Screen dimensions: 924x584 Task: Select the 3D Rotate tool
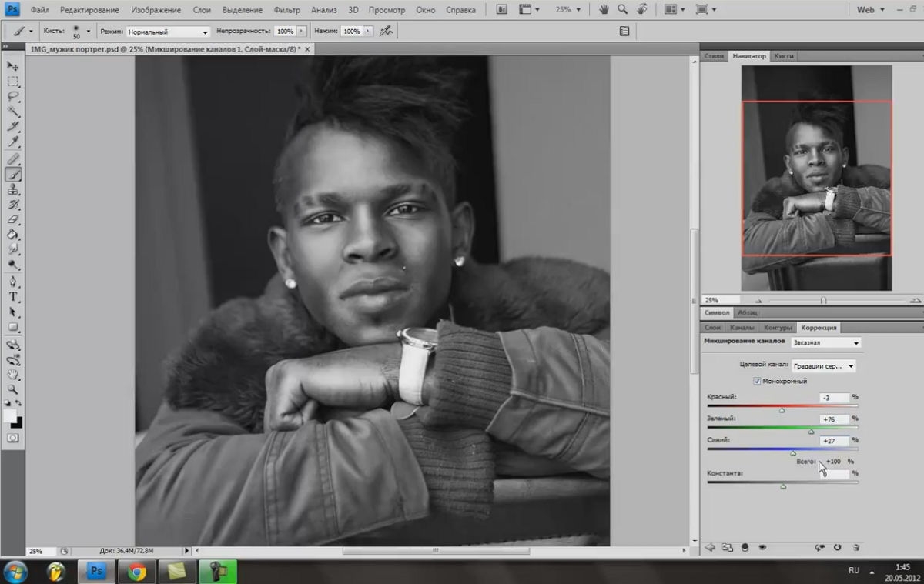pos(13,345)
